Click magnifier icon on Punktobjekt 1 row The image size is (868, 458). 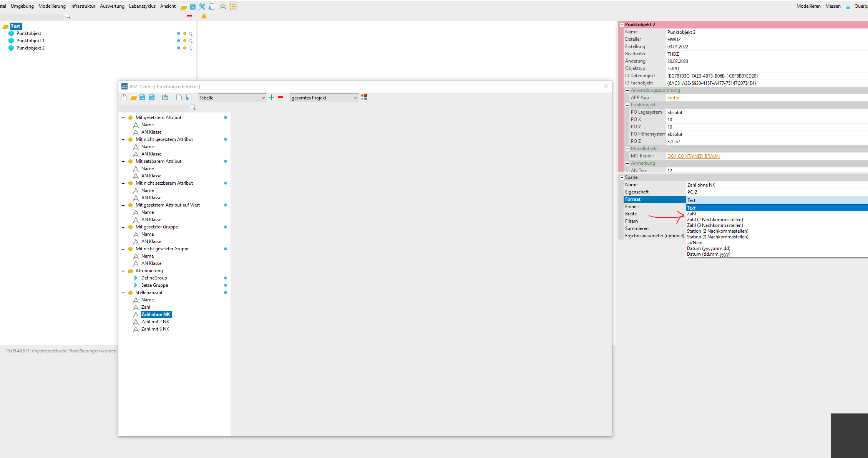pyautogui.click(x=191, y=41)
